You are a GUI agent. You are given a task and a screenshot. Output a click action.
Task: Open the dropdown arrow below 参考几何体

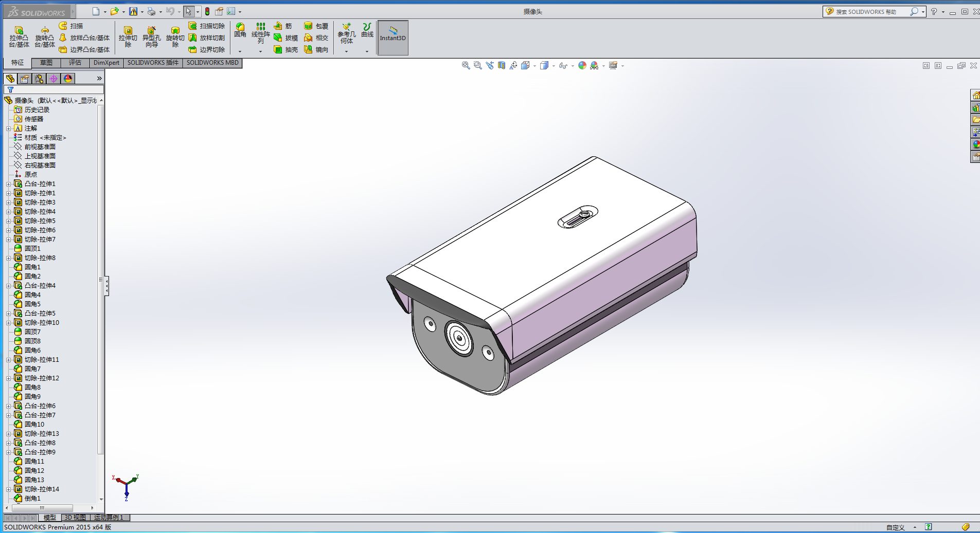pyautogui.click(x=347, y=51)
